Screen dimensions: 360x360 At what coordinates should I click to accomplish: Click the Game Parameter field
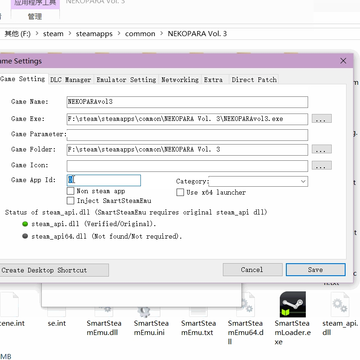tap(187, 135)
